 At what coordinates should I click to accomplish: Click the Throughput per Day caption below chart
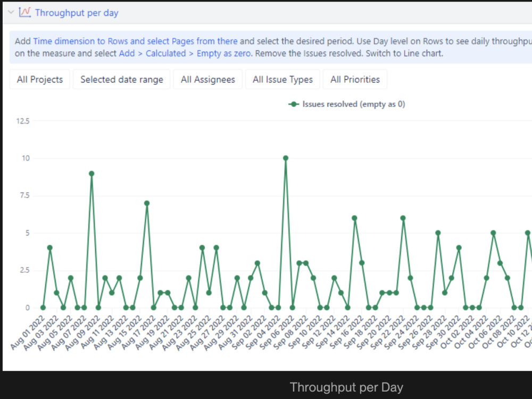tap(346, 387)
